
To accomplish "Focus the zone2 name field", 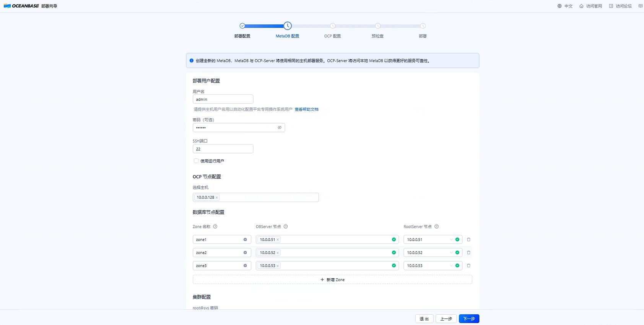I will click(222, 252).
